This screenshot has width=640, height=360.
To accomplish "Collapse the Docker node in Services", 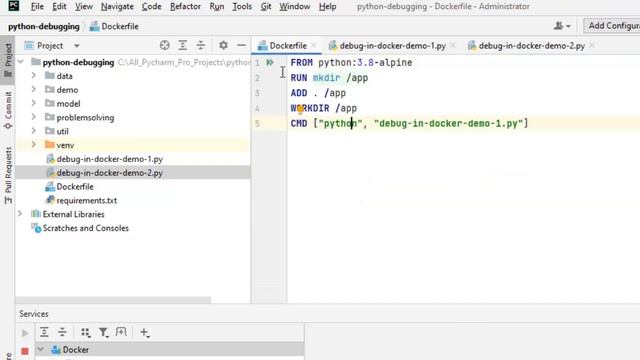I will pos(40,349).
